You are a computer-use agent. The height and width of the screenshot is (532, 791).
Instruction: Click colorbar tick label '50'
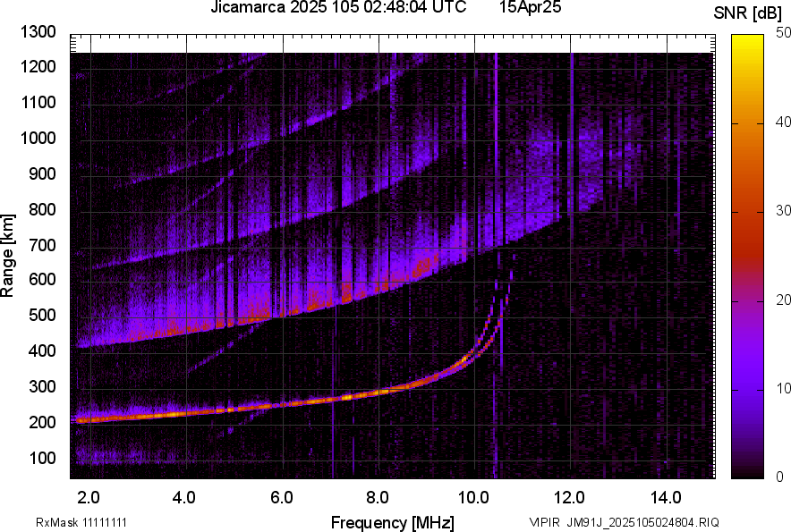[x=783, y=33]
